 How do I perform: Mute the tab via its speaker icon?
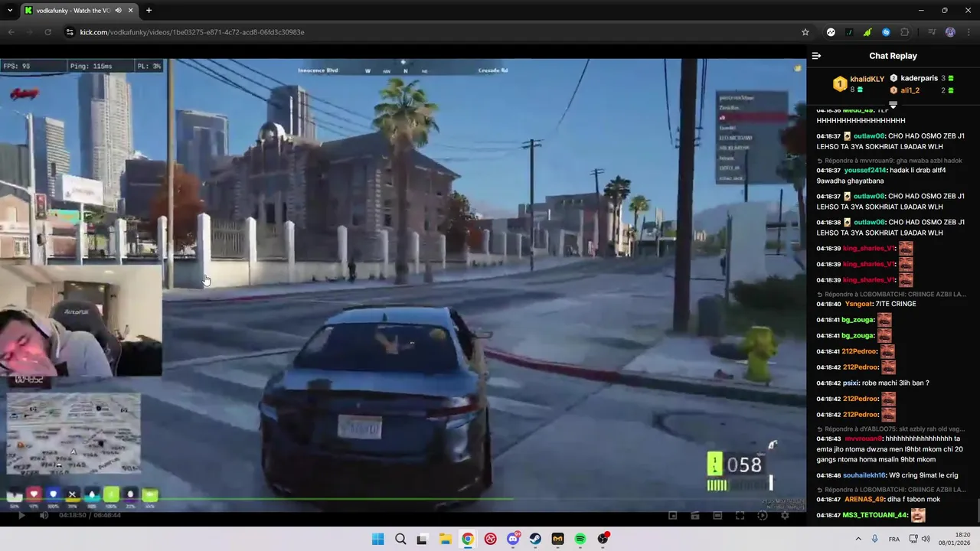click(118, 11)
